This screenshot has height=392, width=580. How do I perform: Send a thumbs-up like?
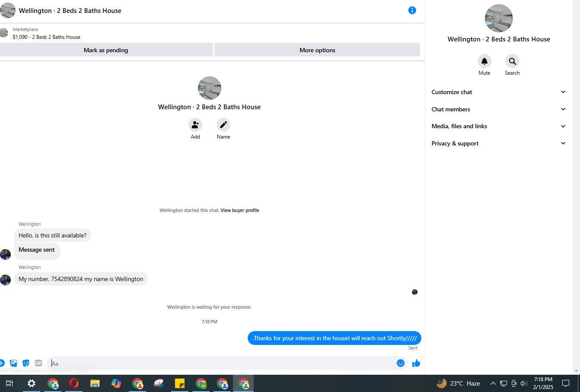[x=416, y=363]
